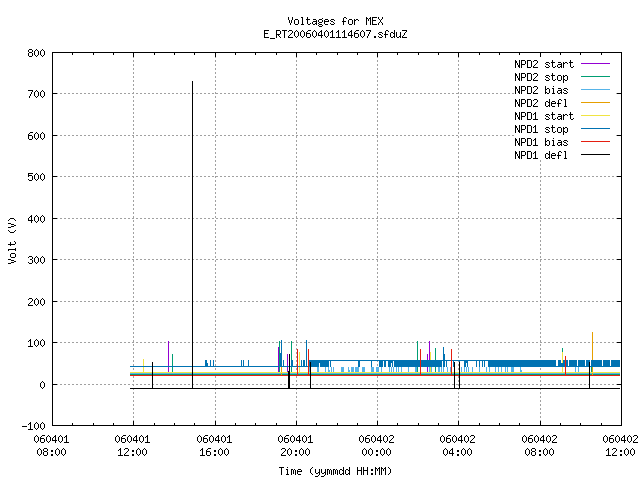Screen dimensions: 640x480
Task: Click the 0 y-axis tick label
Action: point(42,385)
